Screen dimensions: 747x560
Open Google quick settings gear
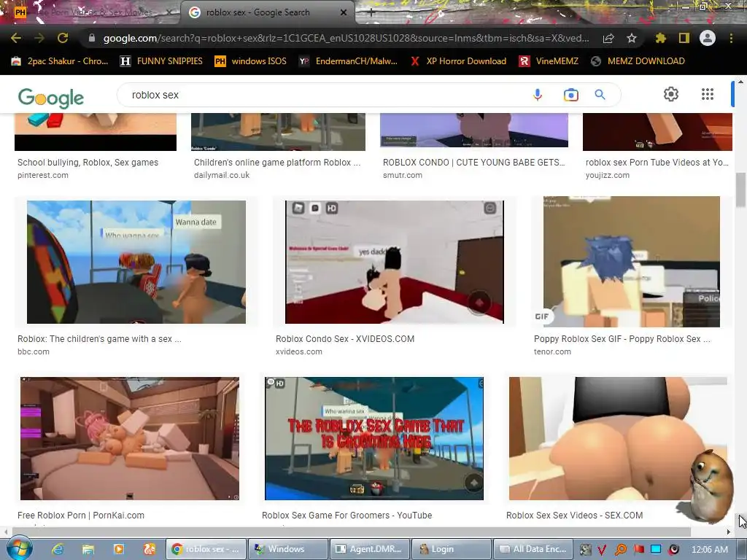(x=671, y=94)
